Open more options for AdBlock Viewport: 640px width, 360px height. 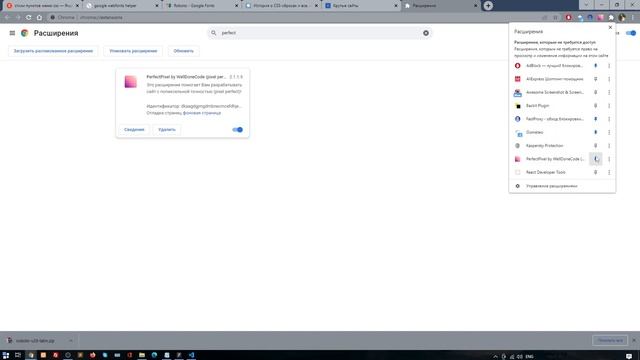point(609,66)
